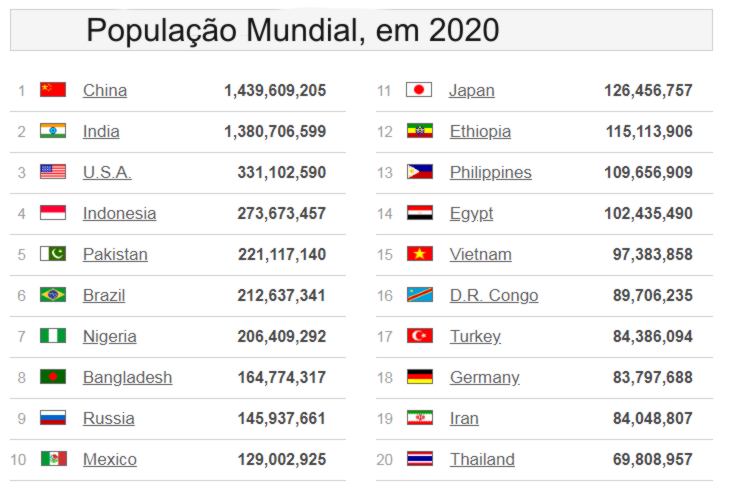Click the Turkey flag icon
This screenshot has width=731, height=497.
pyautogui.click(x=419, y=336)
